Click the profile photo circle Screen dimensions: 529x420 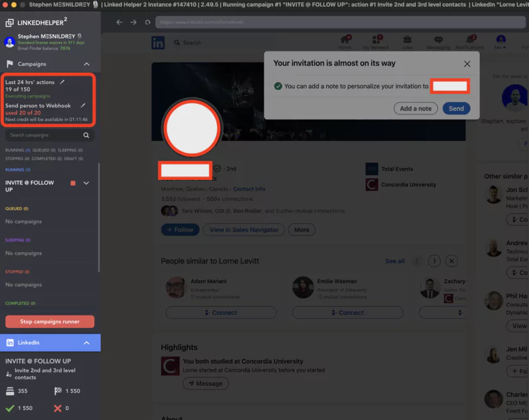pyautogui.click(x=192, y=128)
